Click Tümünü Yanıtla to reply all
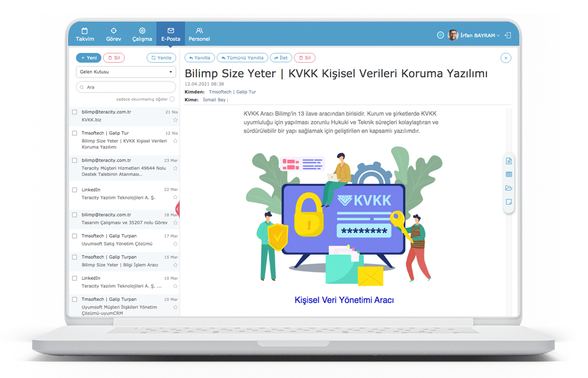588x378 pixels. (242, 58)
